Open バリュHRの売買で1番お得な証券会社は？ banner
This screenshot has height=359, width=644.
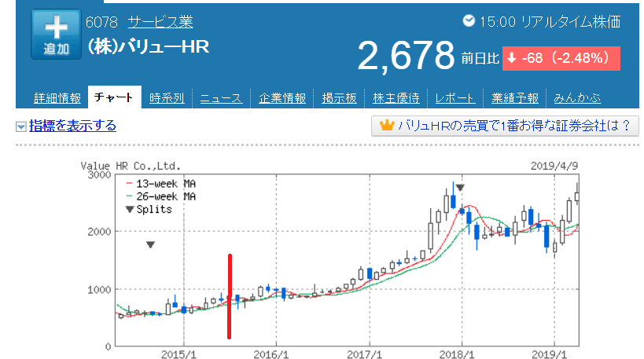[505, 126]
